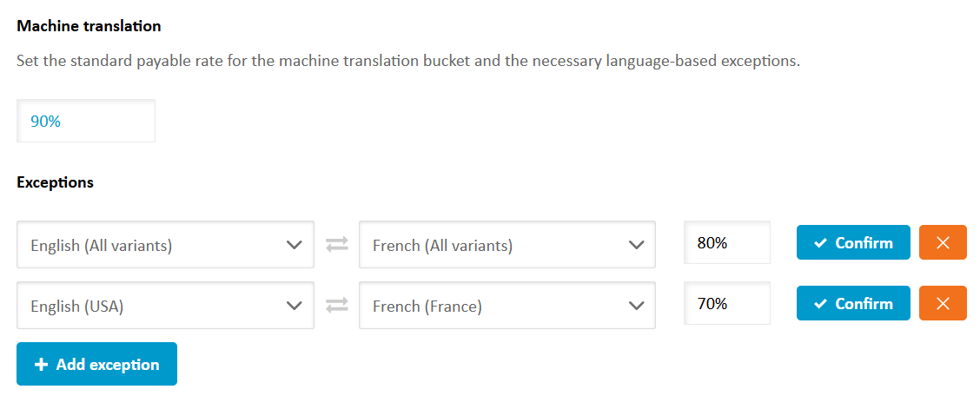Click the checkmark icon in the 80% row

820,243
